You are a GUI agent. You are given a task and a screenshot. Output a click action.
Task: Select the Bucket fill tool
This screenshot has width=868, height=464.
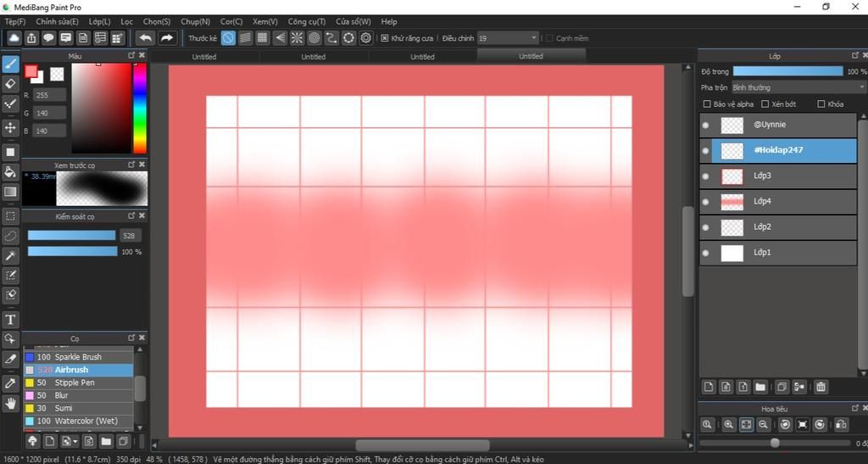pyautogui.click(x=10, y=172)
